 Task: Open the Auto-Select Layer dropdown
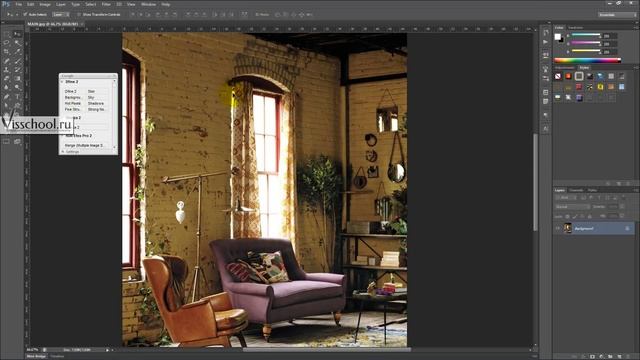pyautogui.click(x=60, y=14)
